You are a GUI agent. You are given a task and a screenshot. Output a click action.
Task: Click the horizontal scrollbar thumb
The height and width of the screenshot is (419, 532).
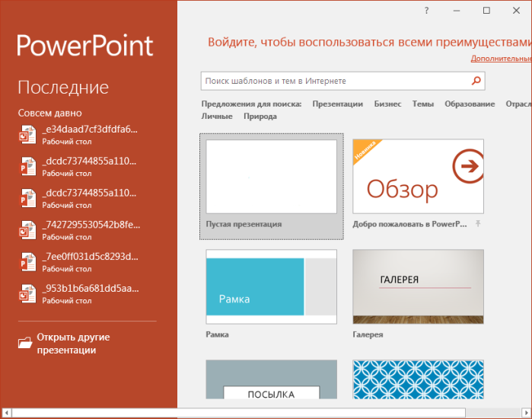(238, 413)
